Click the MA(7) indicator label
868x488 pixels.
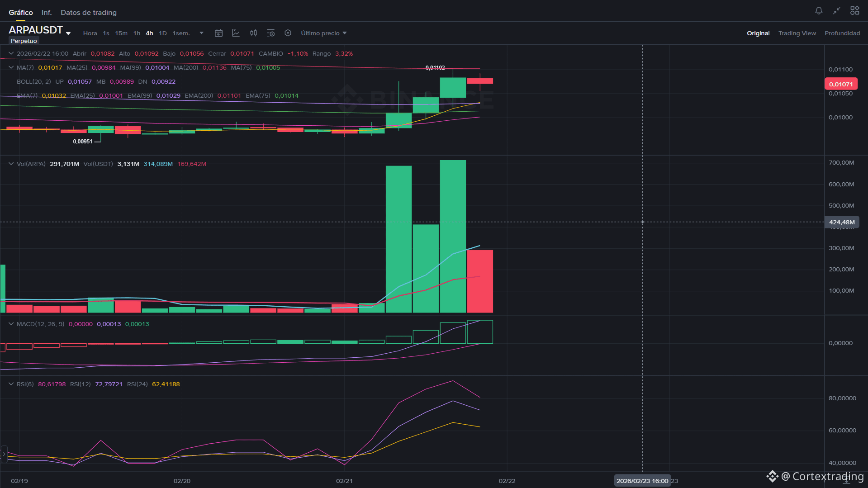click(25, 67)
